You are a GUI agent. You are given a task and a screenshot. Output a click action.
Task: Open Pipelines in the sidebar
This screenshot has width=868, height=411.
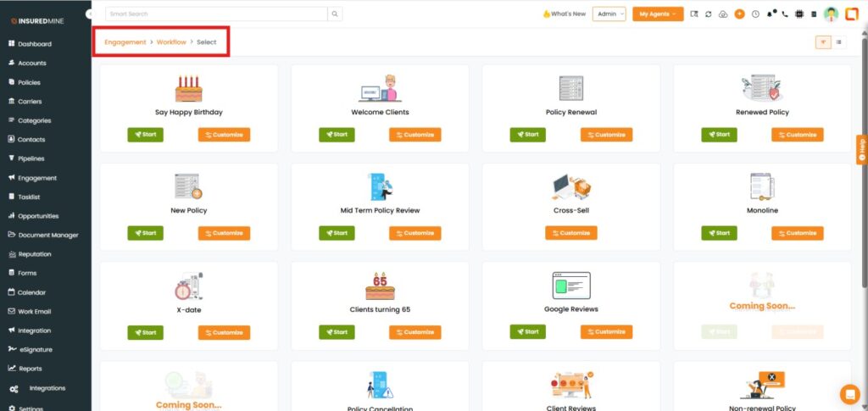pyautogui.click(x=31, y=158)
